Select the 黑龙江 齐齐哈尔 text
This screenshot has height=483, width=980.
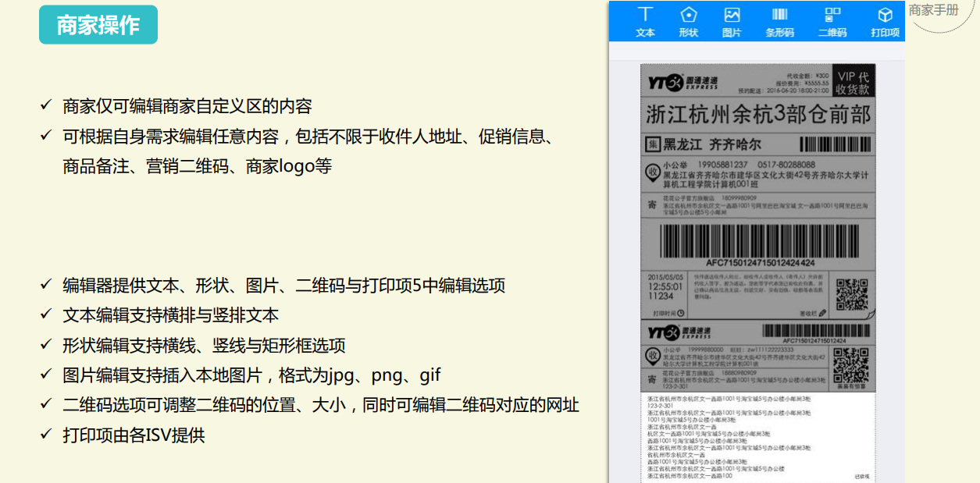(712, 144)
